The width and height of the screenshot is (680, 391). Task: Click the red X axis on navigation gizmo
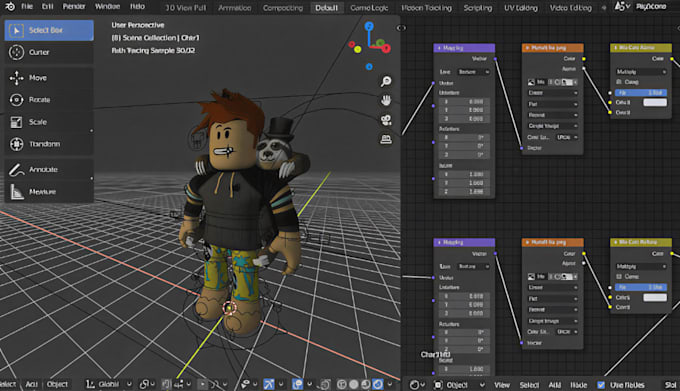coord(386,48)
